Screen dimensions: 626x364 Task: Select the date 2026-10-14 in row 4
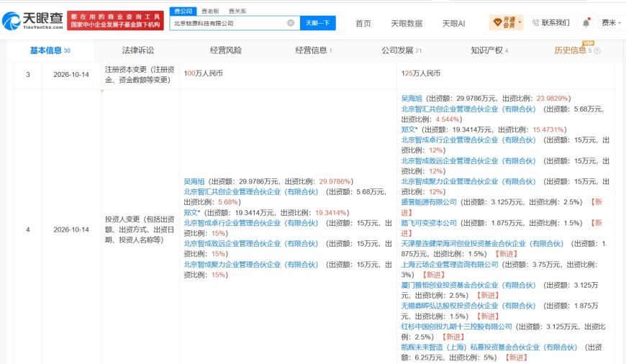point(71,229)
